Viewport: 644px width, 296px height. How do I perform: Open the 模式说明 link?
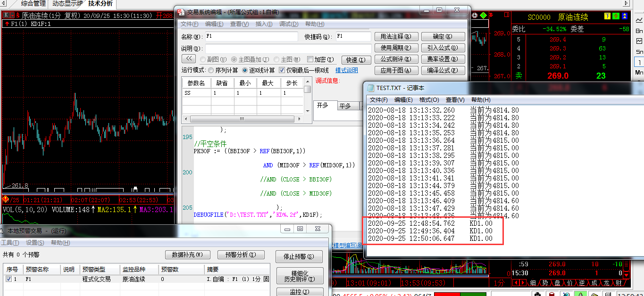pyautogui.click(x=347, y=70)
